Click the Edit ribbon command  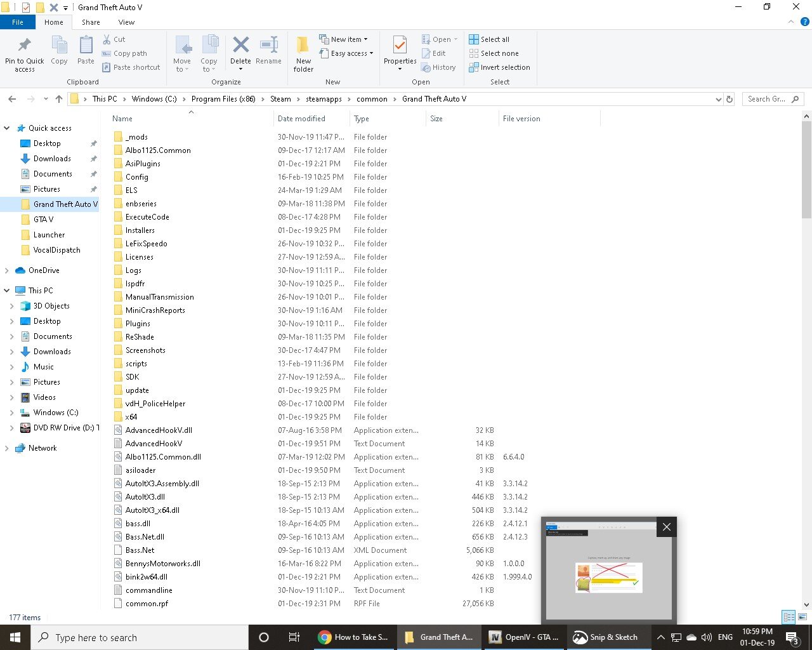pyautogui.click(x=433, y=53)
